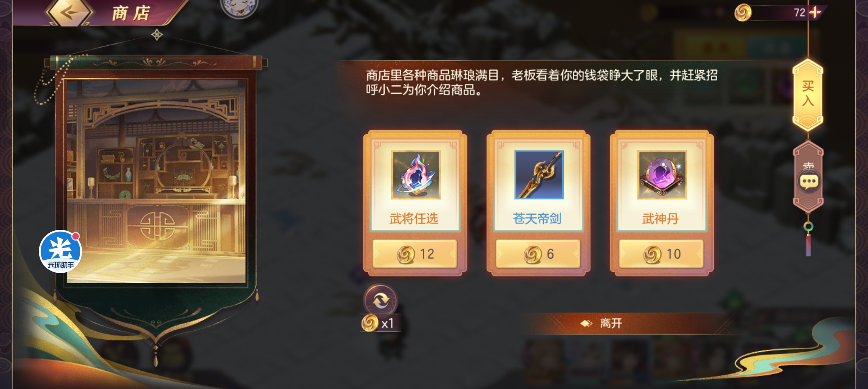Click the 离开 button to leave the shop
The height and width of the screenshot is (389, 868).
[611, 323]
